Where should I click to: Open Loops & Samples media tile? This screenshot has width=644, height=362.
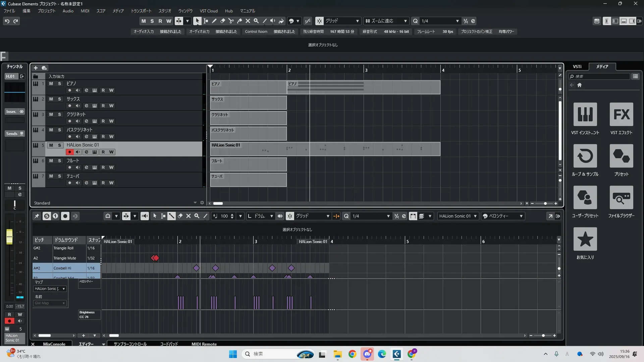click(x=585, y=156)
